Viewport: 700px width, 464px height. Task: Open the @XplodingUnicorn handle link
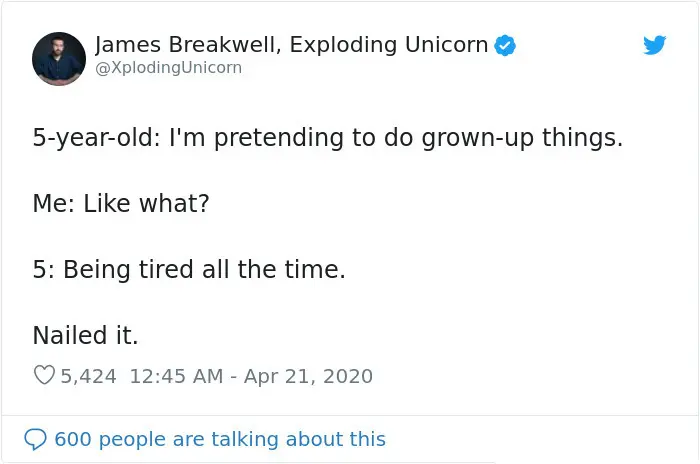pos(168,68)
